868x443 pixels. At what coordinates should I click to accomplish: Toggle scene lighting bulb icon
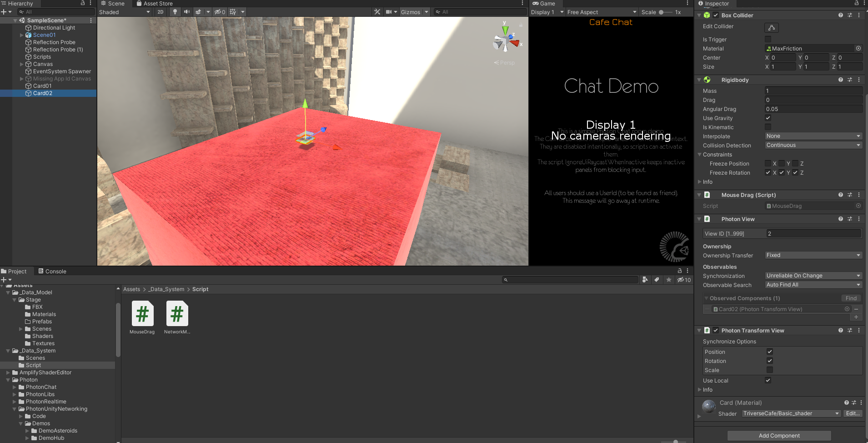(x=175, y=12)
